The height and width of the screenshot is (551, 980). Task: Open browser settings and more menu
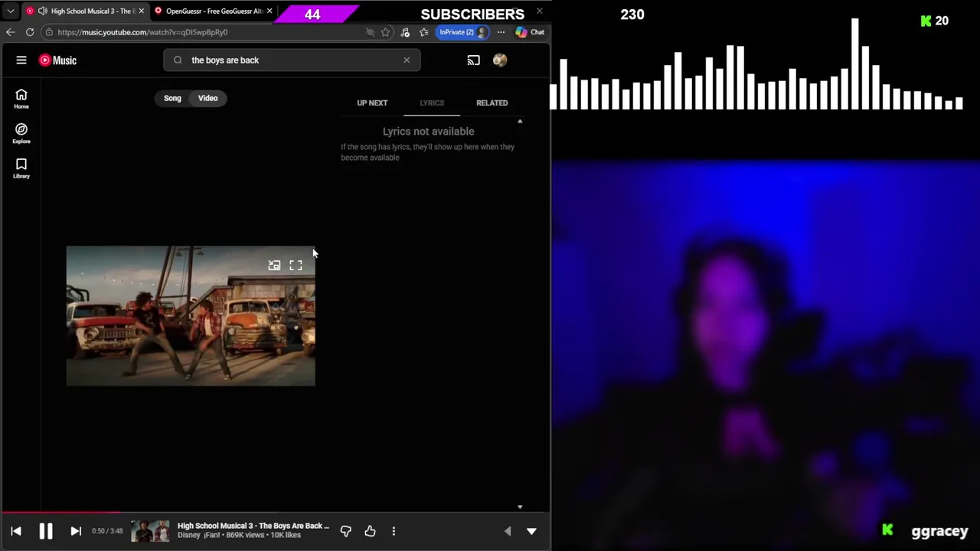[501, 32]
